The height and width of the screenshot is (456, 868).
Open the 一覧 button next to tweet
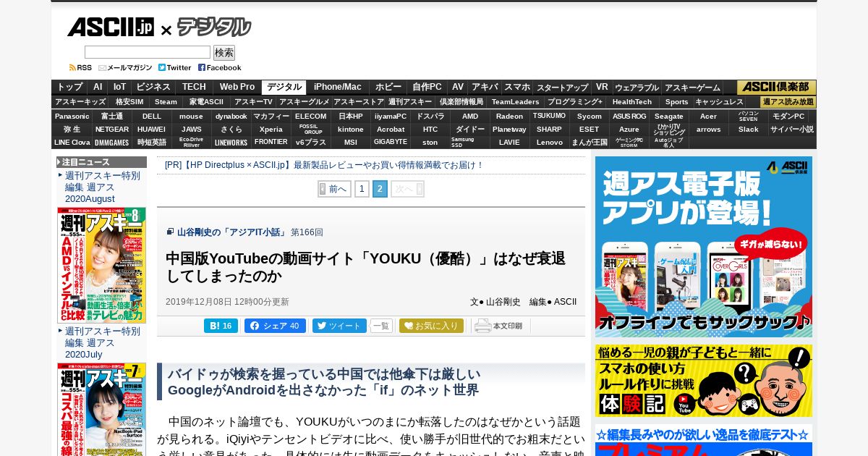click(x=381, y=326)
